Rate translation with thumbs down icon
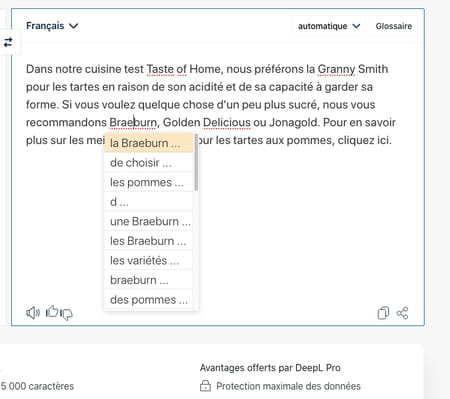 [67, 314]
